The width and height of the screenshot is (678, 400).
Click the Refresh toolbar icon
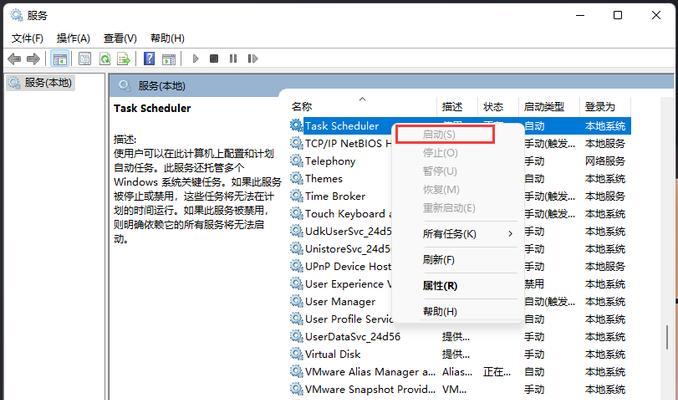[x=105, y=59]
